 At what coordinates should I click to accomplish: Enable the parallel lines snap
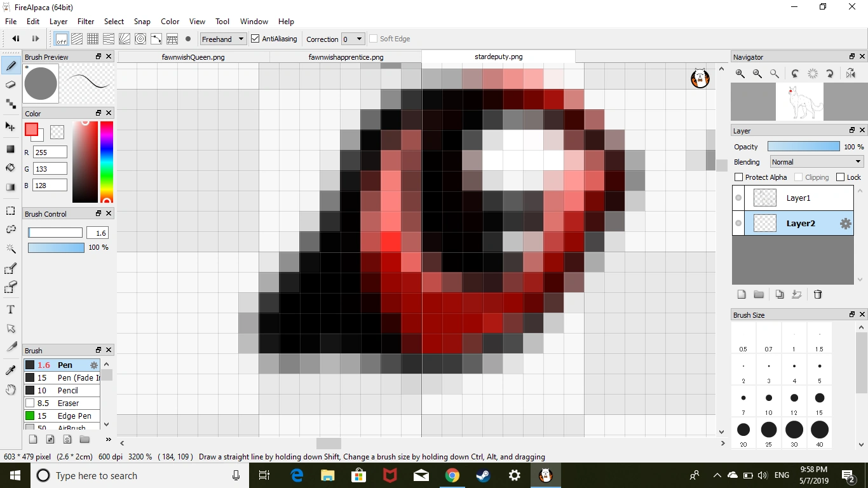point(77,39)
